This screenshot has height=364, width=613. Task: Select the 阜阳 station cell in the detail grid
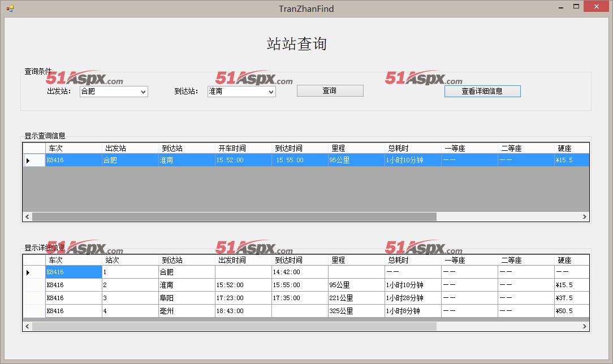coord(187,298)
